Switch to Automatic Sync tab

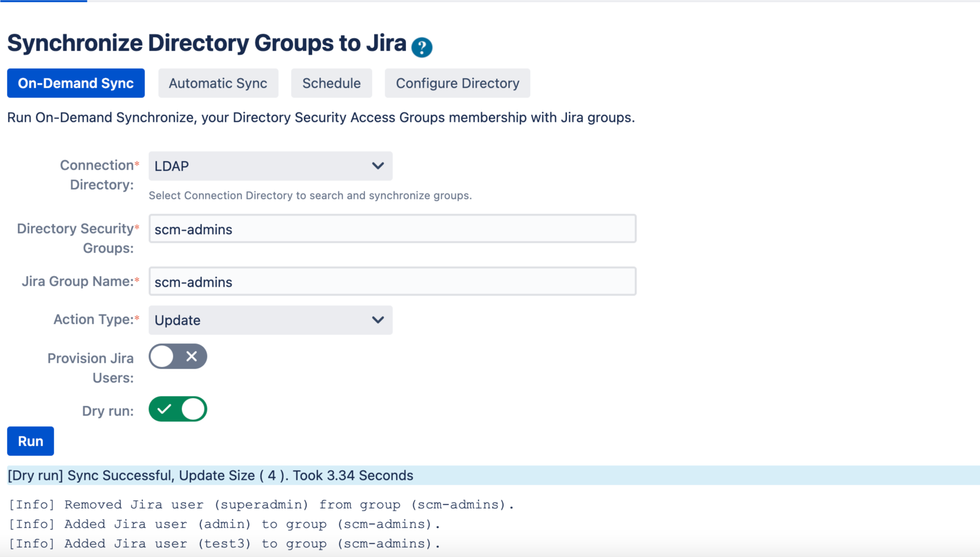[218, 83]
